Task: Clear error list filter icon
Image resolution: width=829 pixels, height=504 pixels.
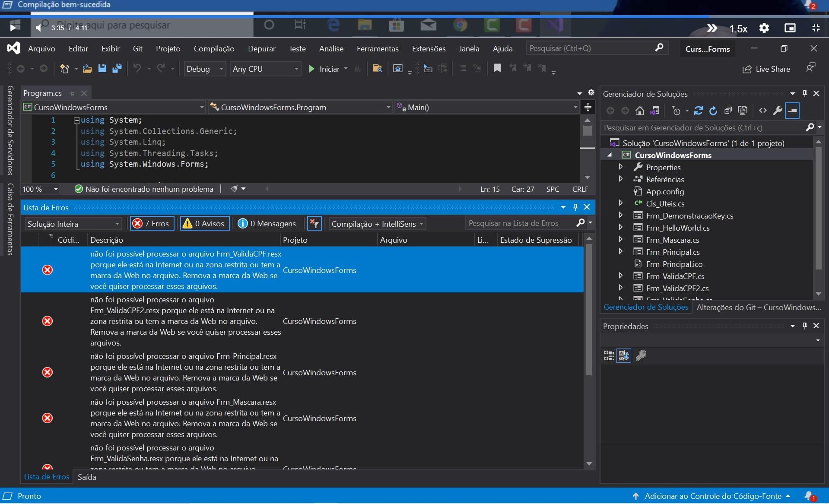Action: [x=314, y=223]
